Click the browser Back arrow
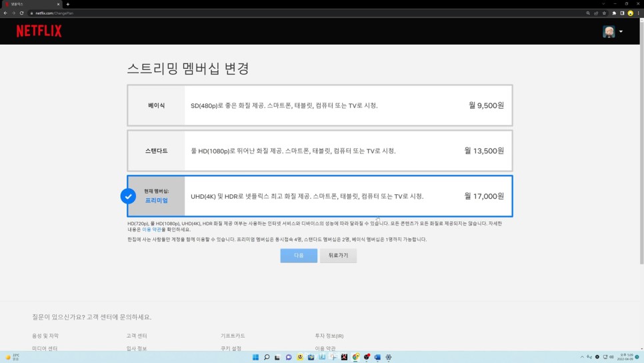Image resolution: width=644 pixels, height=363 pixels. pyautogui.click(x=5, y=13)
